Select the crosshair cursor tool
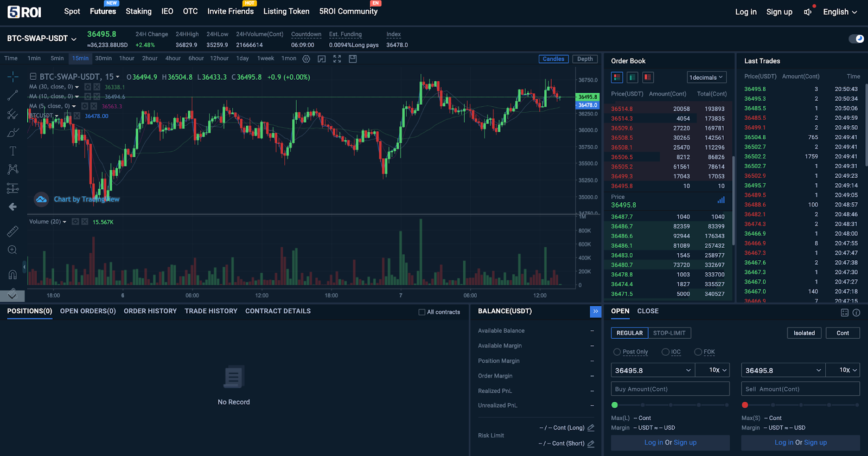This screenshot has width=868, height=456. tap(12, 76)
